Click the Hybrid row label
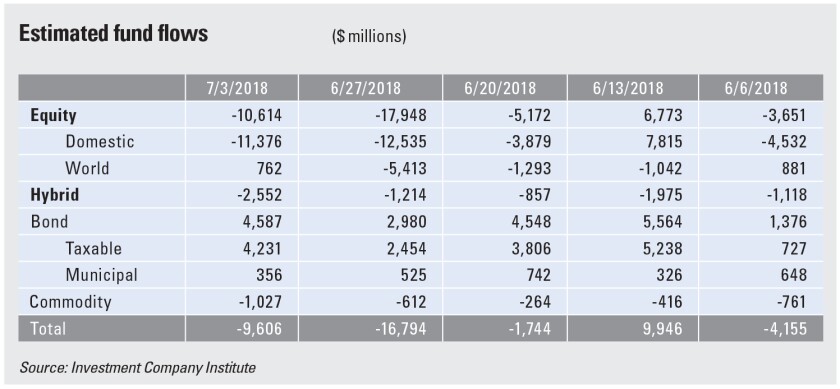The image size is (840, 389). point(55,195)
